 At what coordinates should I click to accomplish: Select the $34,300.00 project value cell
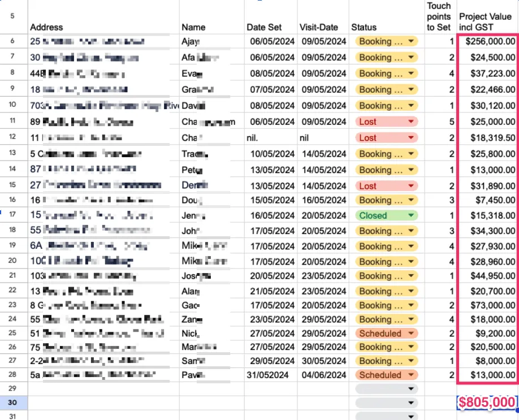point(488,231)
